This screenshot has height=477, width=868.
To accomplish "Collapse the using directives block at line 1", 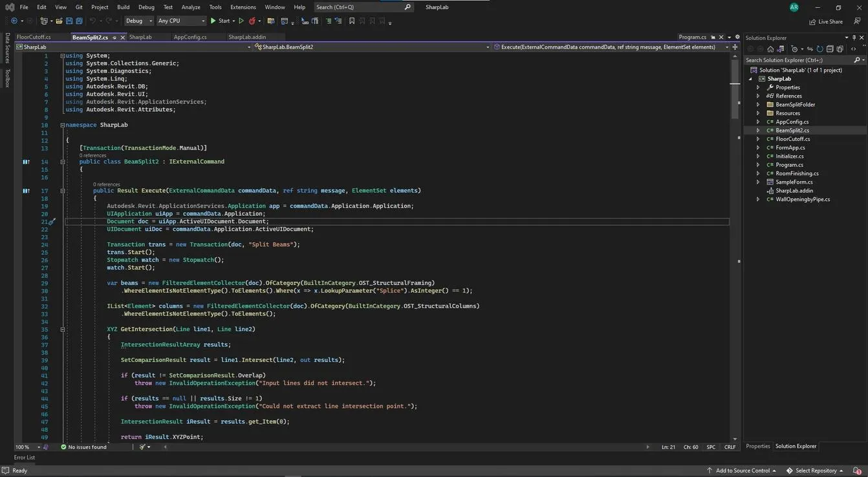I will click(63, 56).
